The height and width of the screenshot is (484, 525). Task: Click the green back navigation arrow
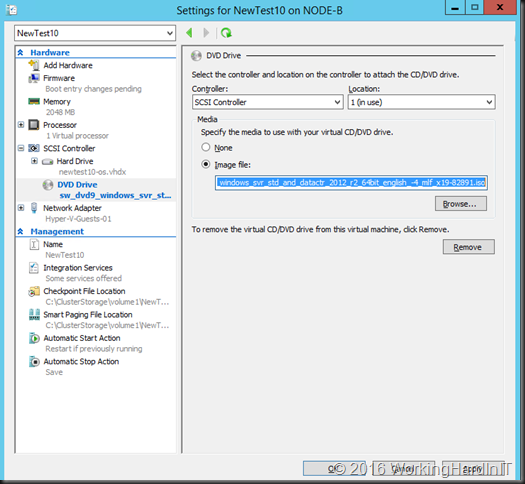189,33
